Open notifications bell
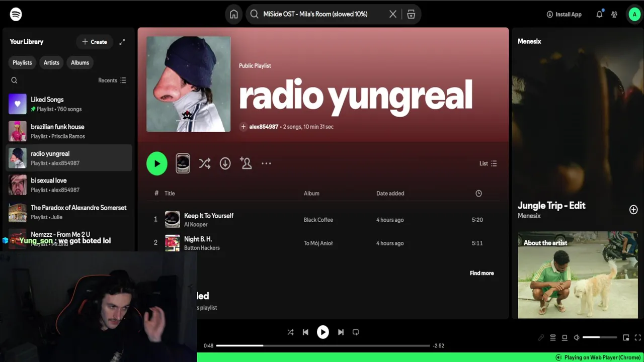 point(599,14)
